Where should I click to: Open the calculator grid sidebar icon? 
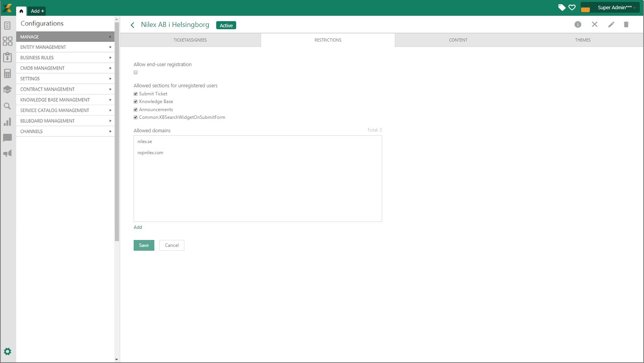7,73
